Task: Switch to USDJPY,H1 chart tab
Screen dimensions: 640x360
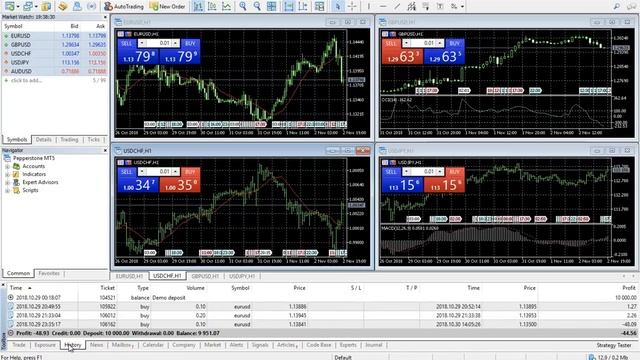Action: coord(242,276)
